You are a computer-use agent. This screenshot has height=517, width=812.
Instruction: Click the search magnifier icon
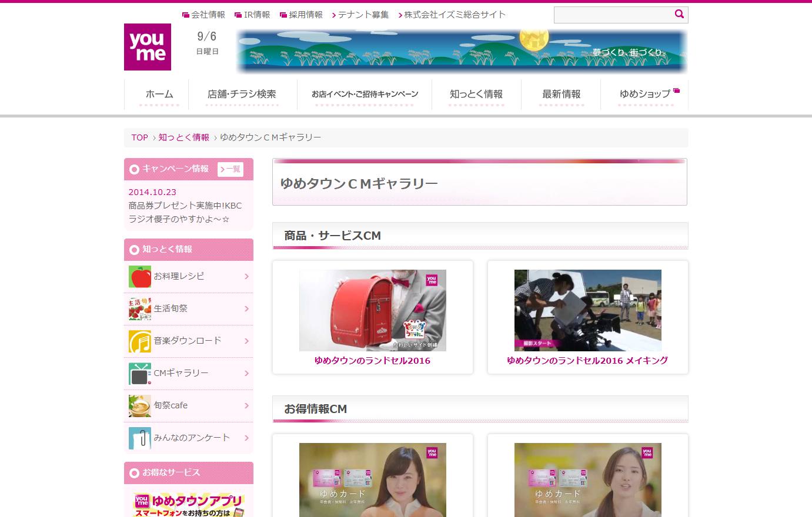pyautogui.click(x=679, y=14)
